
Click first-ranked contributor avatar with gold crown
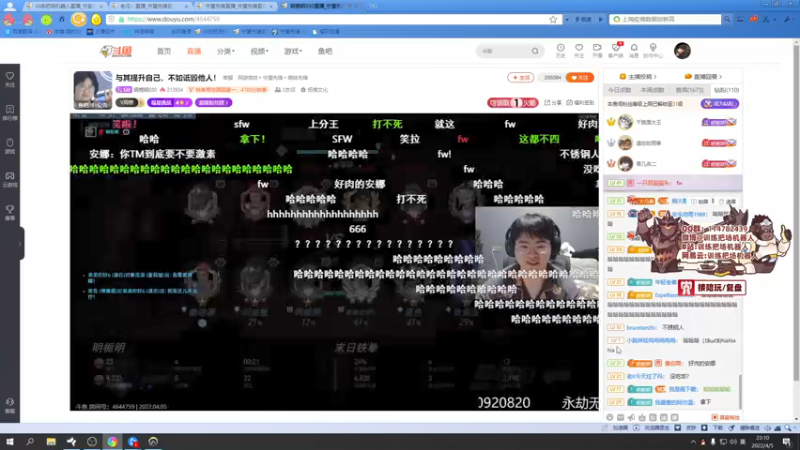pos(625,122)
